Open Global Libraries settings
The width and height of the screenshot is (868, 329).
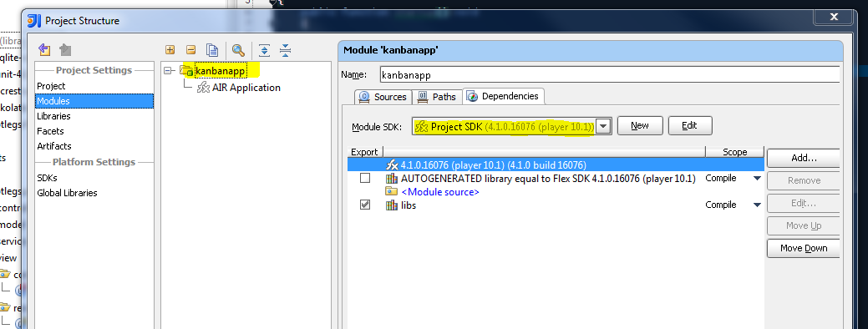coord(67,193)
